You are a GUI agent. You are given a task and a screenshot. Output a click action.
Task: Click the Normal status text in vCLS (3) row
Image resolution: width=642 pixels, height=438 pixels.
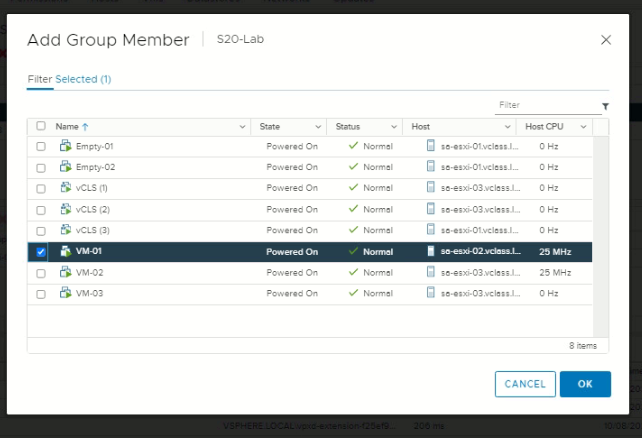(x=378, y=230)
